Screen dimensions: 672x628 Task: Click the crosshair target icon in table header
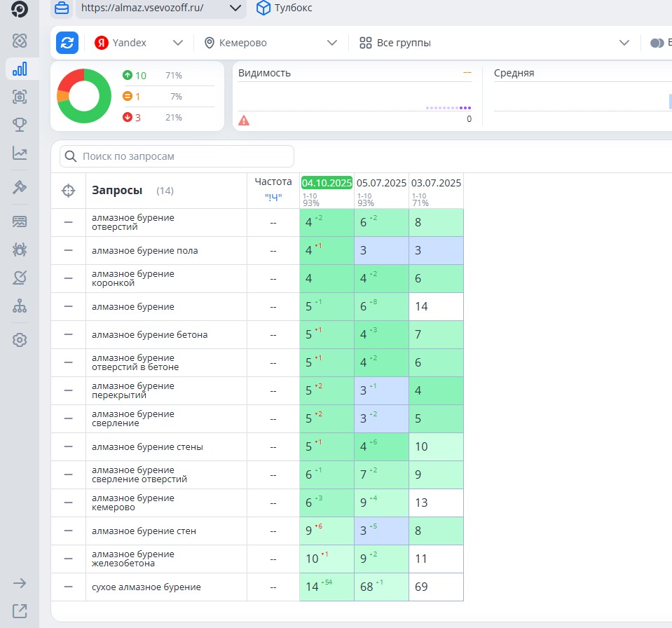68,191
